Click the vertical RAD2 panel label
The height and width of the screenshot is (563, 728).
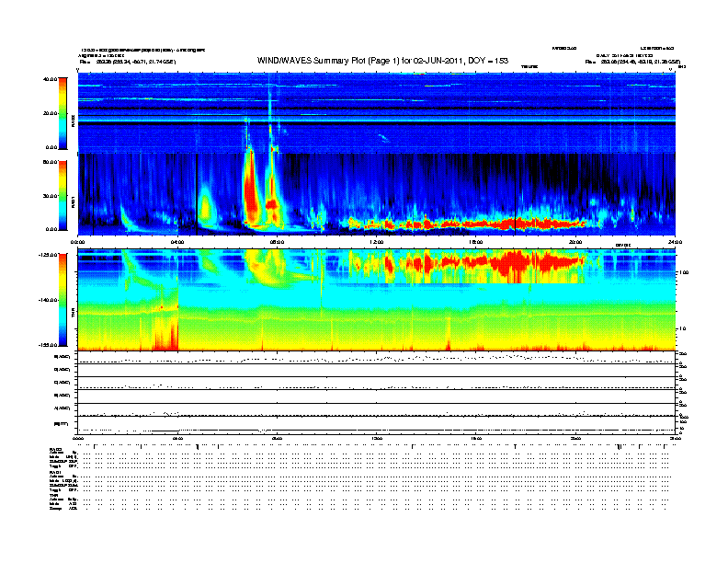(x=73, y=121)
